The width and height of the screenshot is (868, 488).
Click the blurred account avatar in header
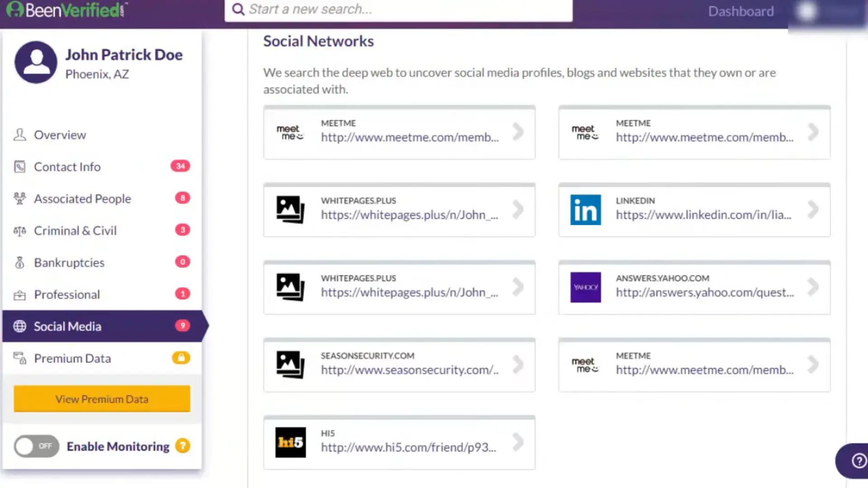point(807,11)
